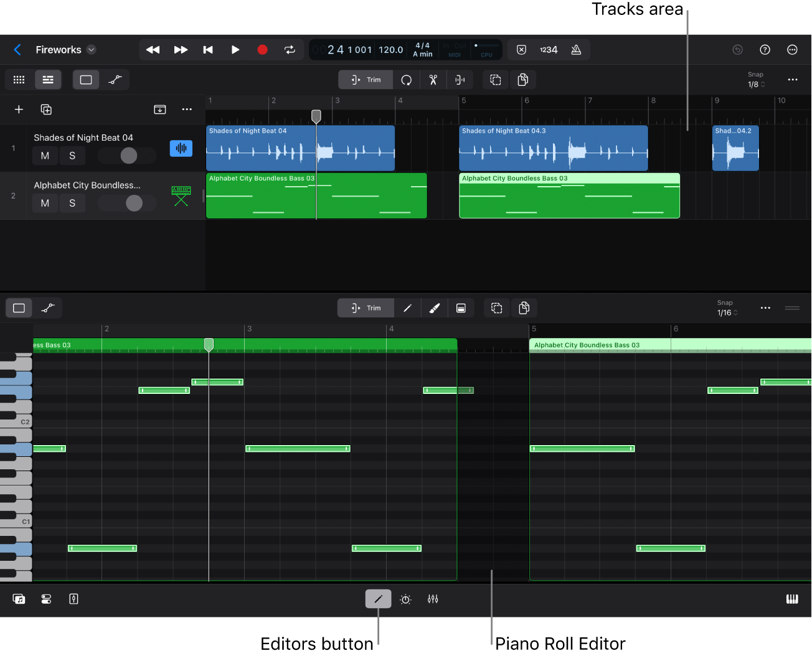Toggle the count-in 1234 button
Image resolution: width=812 pixels, height=661 pixels.
click(x=549, y=50)
